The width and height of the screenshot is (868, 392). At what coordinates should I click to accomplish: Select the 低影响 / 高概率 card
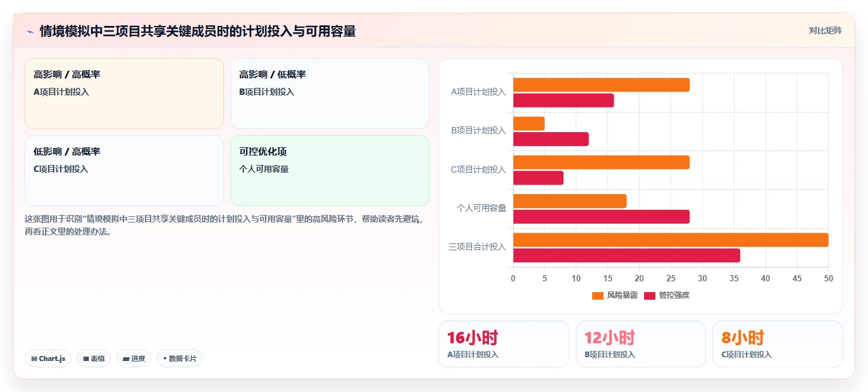124,171
